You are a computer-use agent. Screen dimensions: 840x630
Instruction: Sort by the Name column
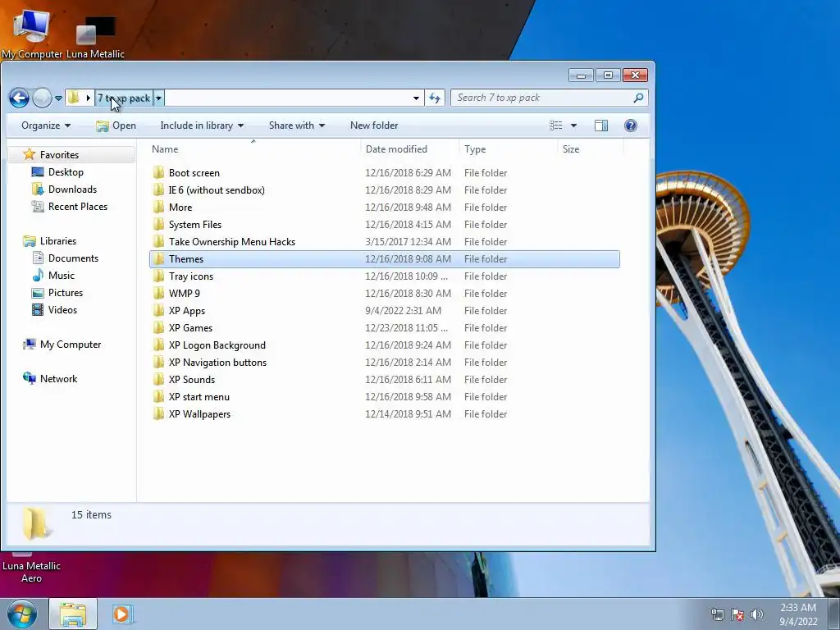click(x=253, y=149)
